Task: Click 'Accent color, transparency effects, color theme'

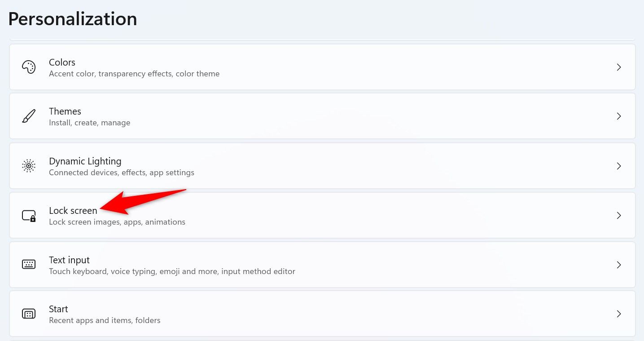Action: [x=134, y=74]
